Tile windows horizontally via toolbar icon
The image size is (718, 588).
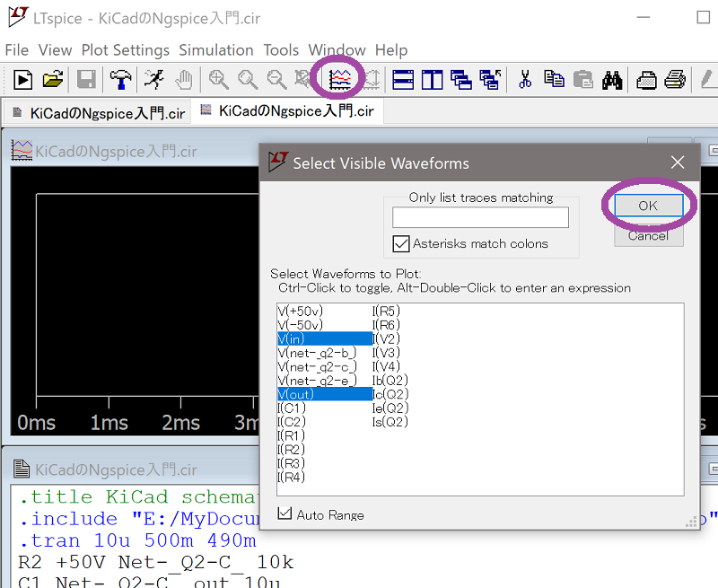[x=403, y=80]
